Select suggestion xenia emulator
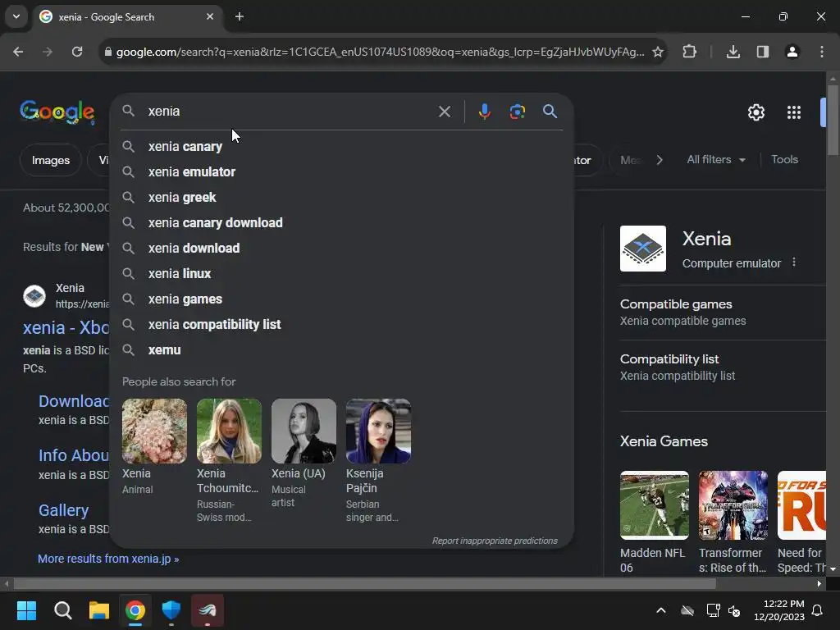 point(342,172)
